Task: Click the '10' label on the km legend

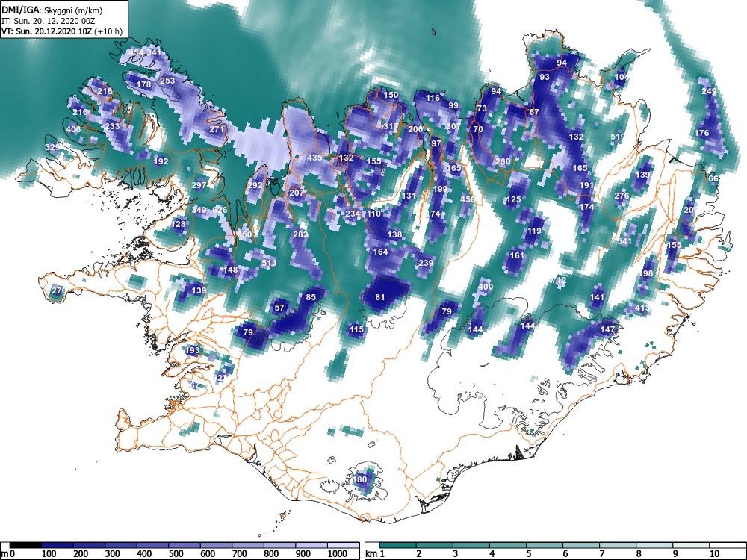Action: (x=713, y=554)
